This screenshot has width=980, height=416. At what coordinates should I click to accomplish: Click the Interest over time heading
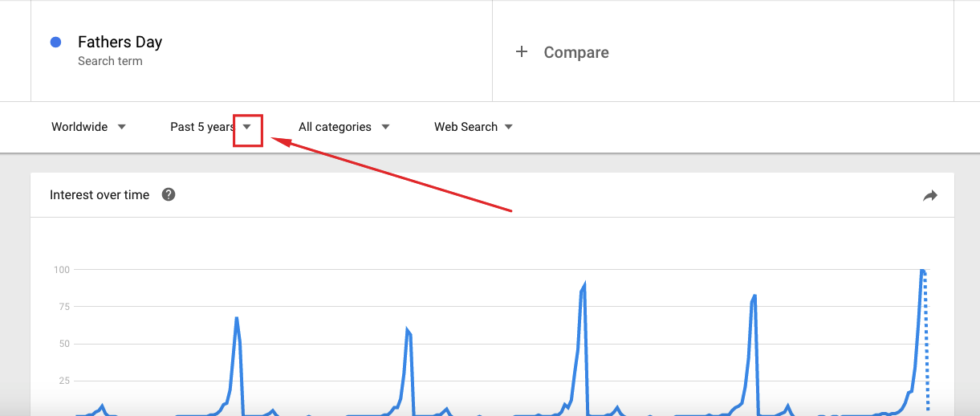click(100, 194)
